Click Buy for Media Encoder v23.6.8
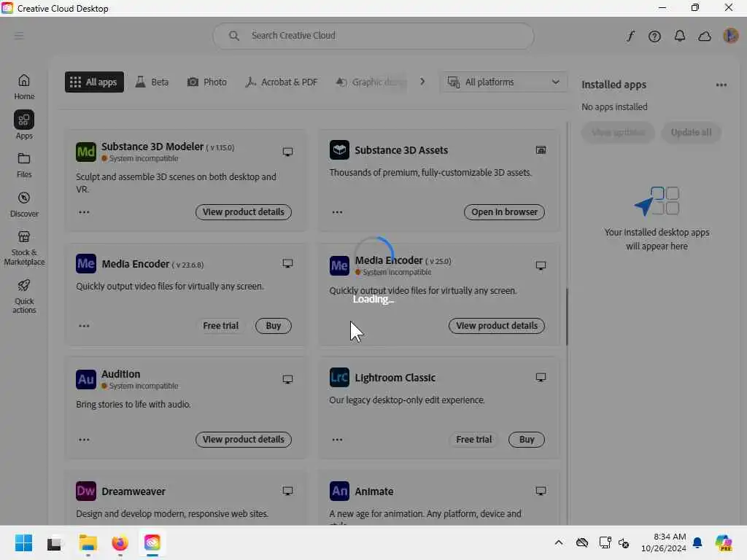This screenshot has height=560, width=747. point(274,326)
